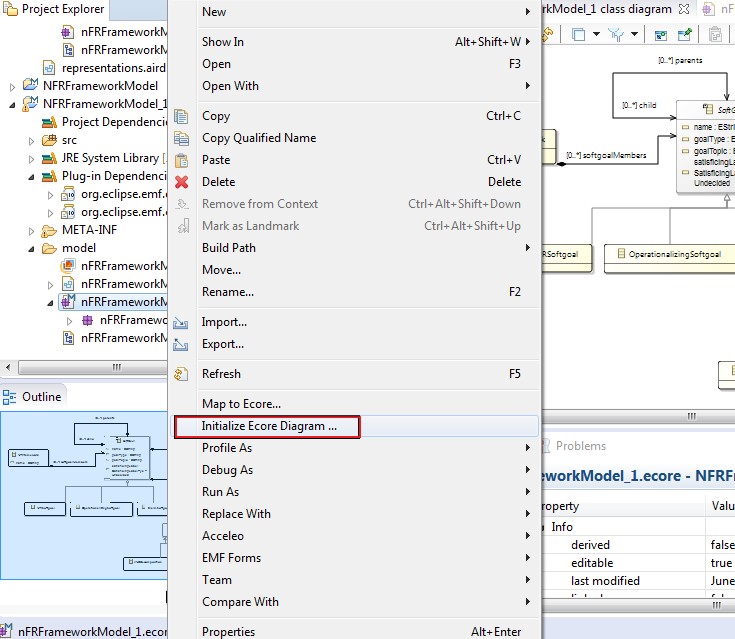
Task: Close the class diagram editor tab
Action: (x=684, y=9)
